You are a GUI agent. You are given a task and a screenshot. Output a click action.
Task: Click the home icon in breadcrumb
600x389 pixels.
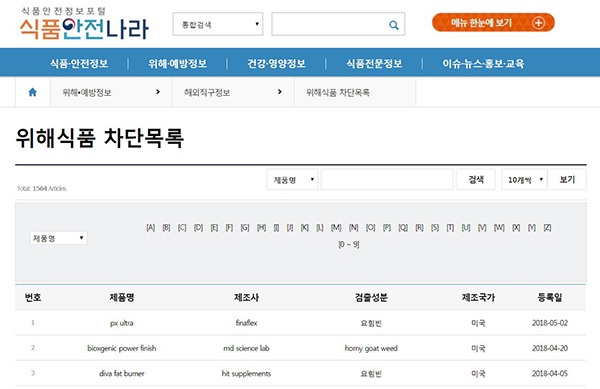33,92
